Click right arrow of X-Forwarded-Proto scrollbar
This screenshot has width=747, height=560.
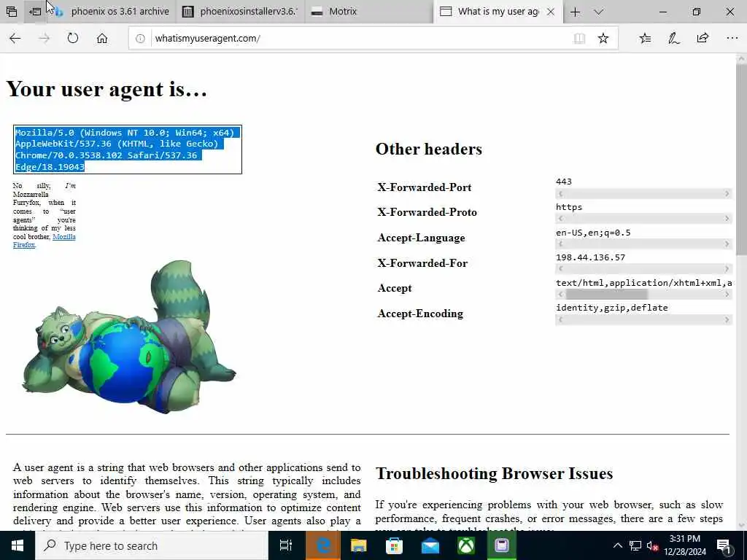(x=727, y=219)
